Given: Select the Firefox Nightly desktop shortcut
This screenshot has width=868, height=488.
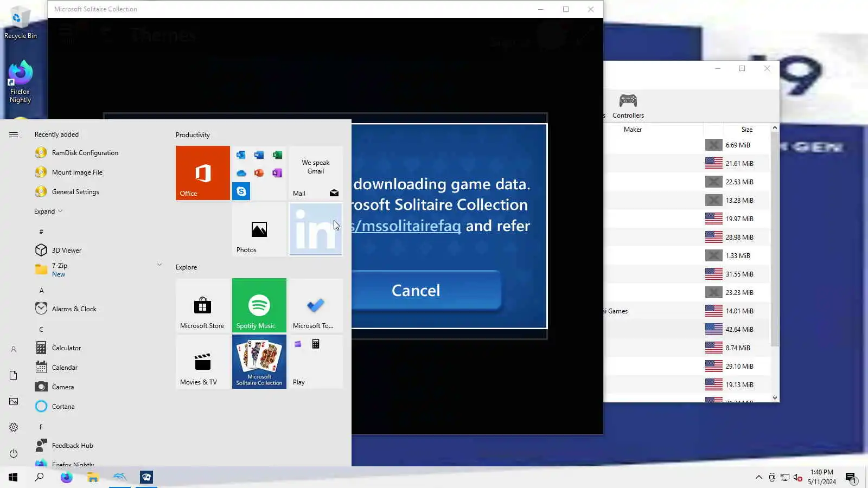Looking at the screenshot, I should (20, 82).
